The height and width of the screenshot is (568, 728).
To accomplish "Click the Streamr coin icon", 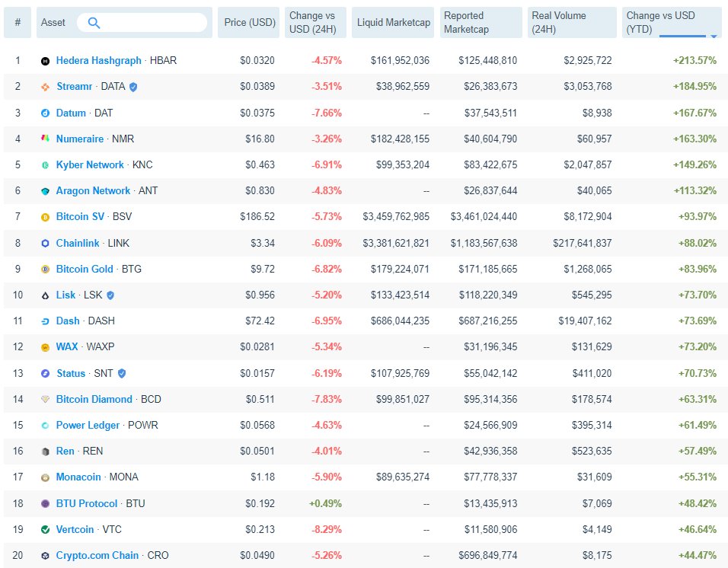I will 45,87.
